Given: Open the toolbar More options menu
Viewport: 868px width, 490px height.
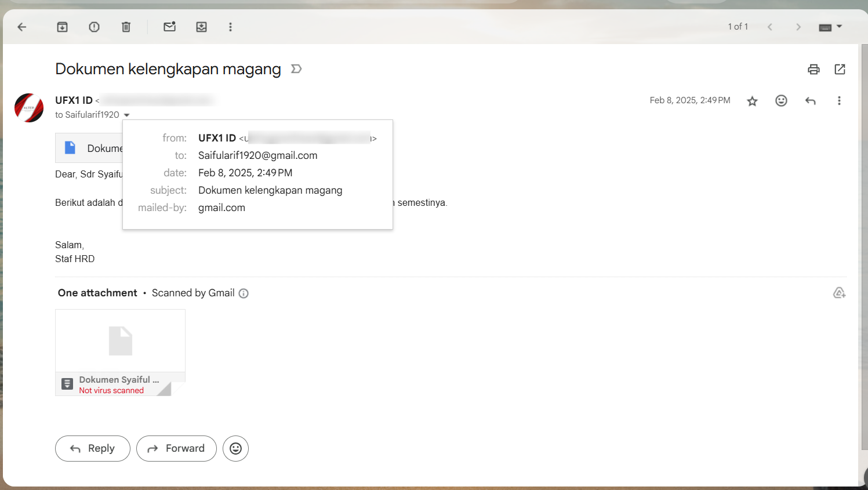Looking at the screenshot, I should [x=230, y=27].
